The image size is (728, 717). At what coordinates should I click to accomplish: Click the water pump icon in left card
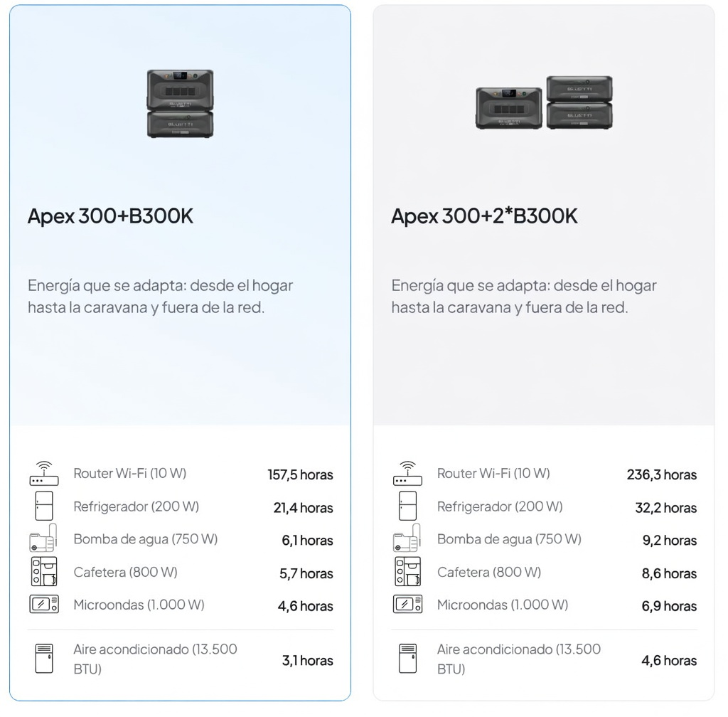click(x=43, y=538)
